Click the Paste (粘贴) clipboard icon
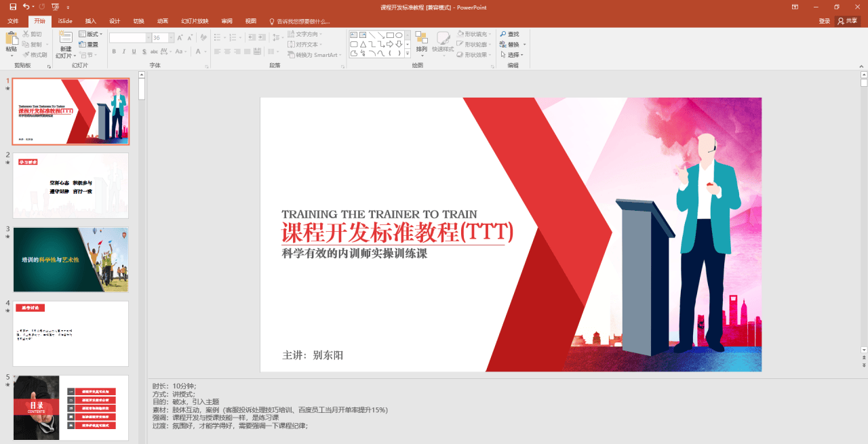The height and width of the screenshot is (444, 868). pos(12,38)
